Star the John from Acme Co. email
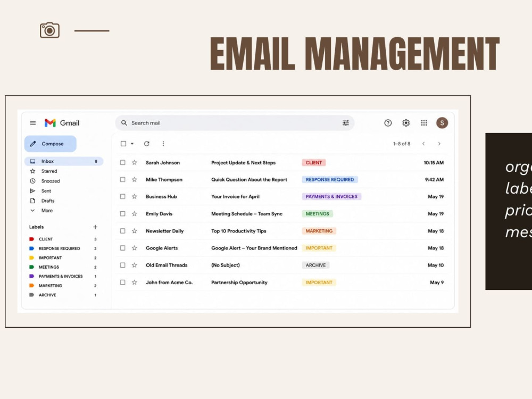Screen dimensions: 532x399 pyautogui.click(x=135, y=282)
